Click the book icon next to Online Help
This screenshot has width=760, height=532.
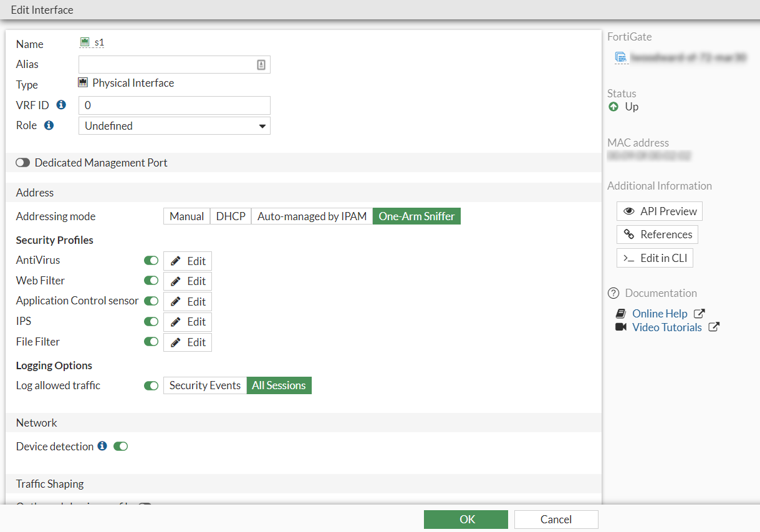point(621,313)
